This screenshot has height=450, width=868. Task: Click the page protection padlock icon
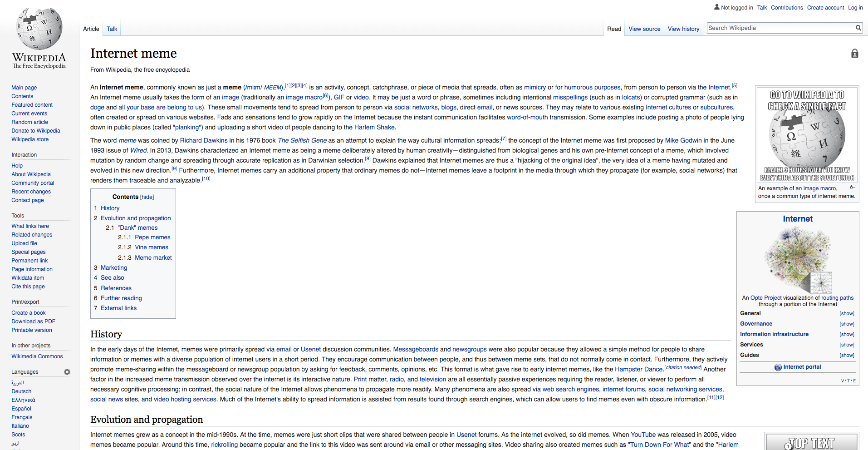coord(854,54)
